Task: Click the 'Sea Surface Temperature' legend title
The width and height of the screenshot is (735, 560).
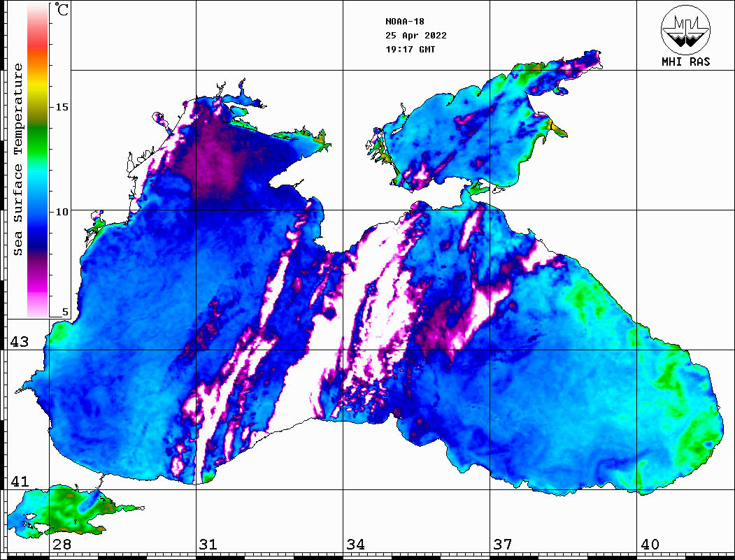Action: 17,159
